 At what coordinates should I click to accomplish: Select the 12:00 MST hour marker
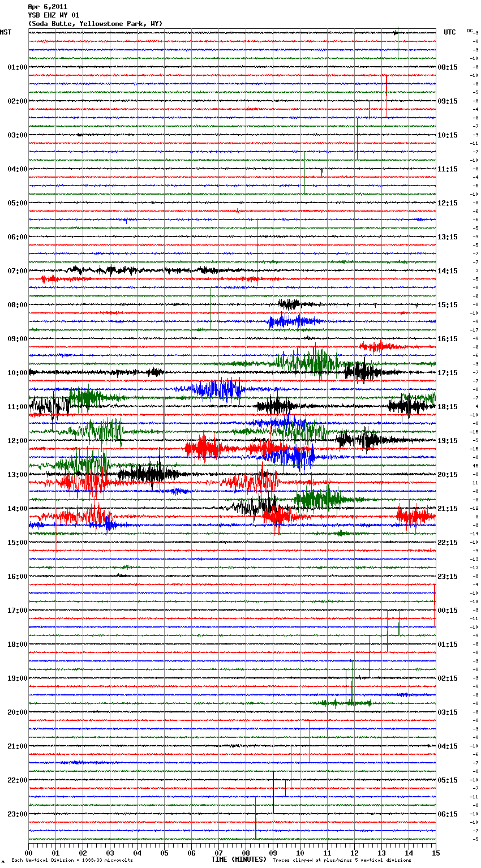pyautogui.click(x=17, y=441)
